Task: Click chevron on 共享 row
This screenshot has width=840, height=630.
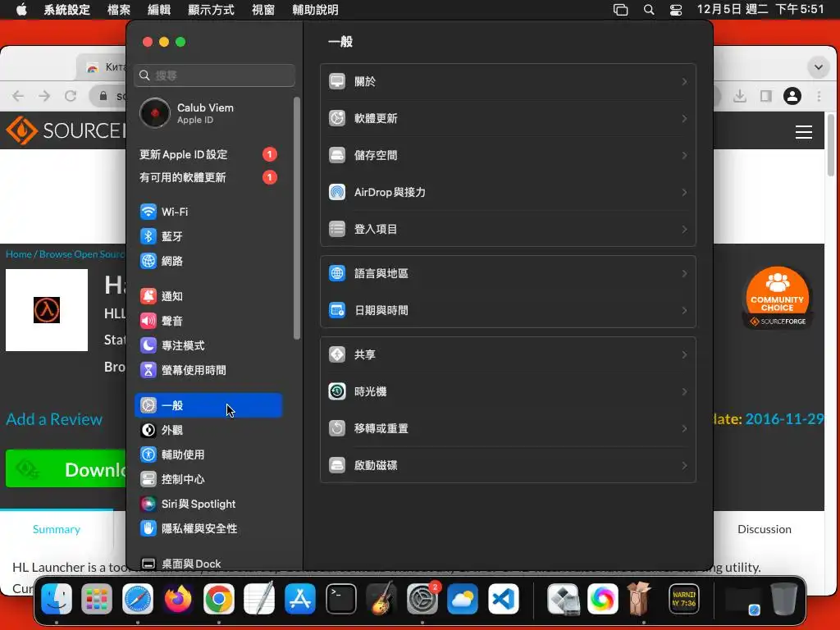Action: (684, 354)
